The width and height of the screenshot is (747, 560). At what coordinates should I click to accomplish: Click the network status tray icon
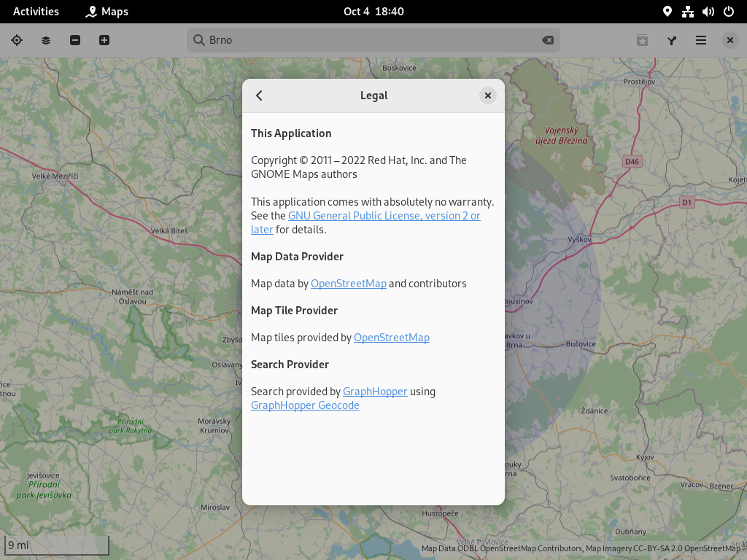(x=687, y=12)
